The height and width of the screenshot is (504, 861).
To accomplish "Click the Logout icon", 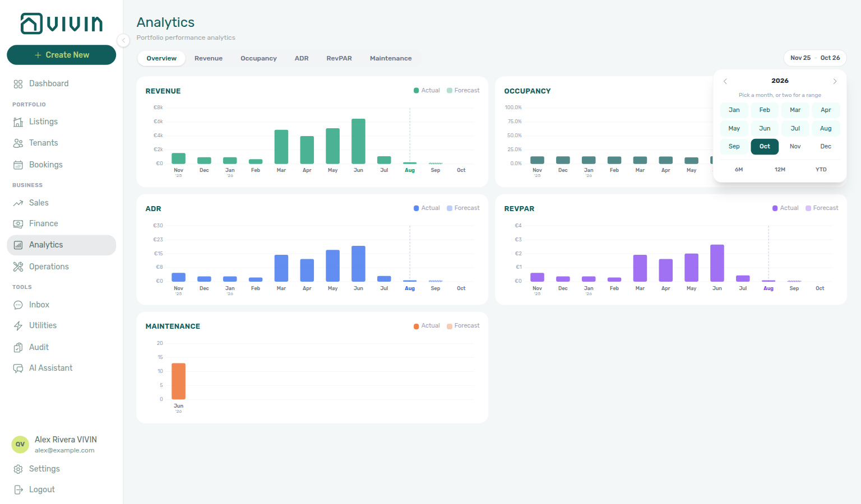I will [x=18, y=490].
